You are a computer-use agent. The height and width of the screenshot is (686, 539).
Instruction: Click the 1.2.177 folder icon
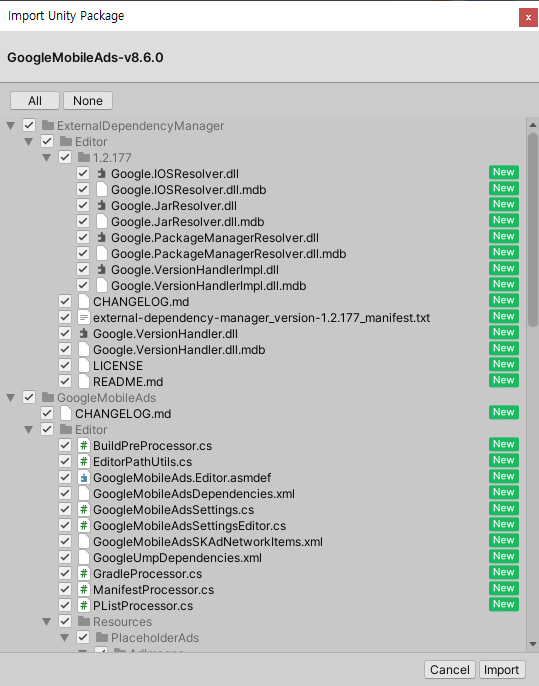pos(84,158)
